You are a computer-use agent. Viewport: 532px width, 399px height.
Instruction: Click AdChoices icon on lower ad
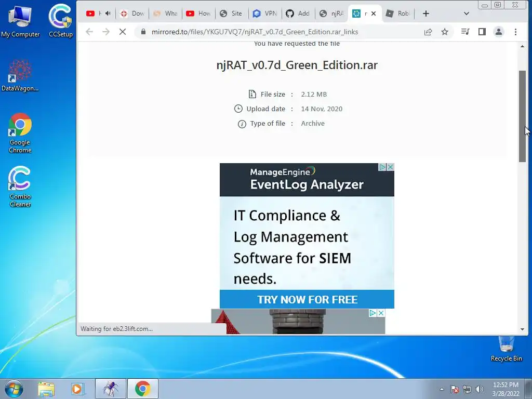pyautogui.click(x=373, y=313)
